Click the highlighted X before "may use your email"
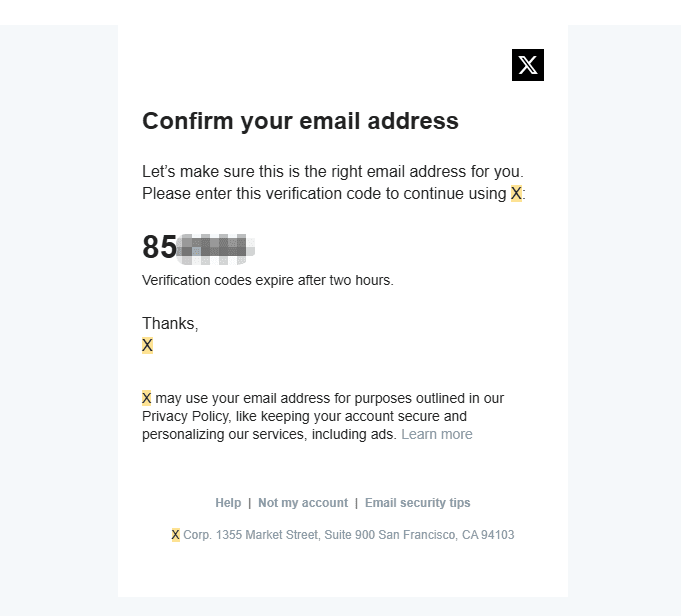 [147, 398]
